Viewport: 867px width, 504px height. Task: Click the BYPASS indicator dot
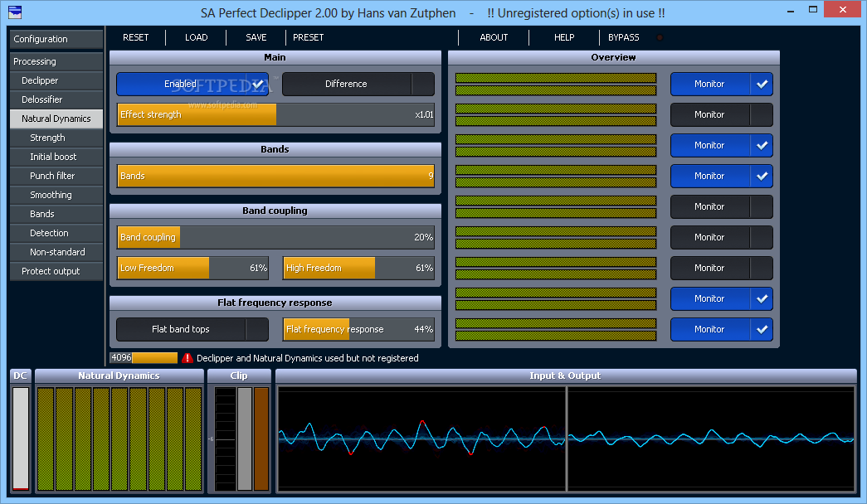660,37
